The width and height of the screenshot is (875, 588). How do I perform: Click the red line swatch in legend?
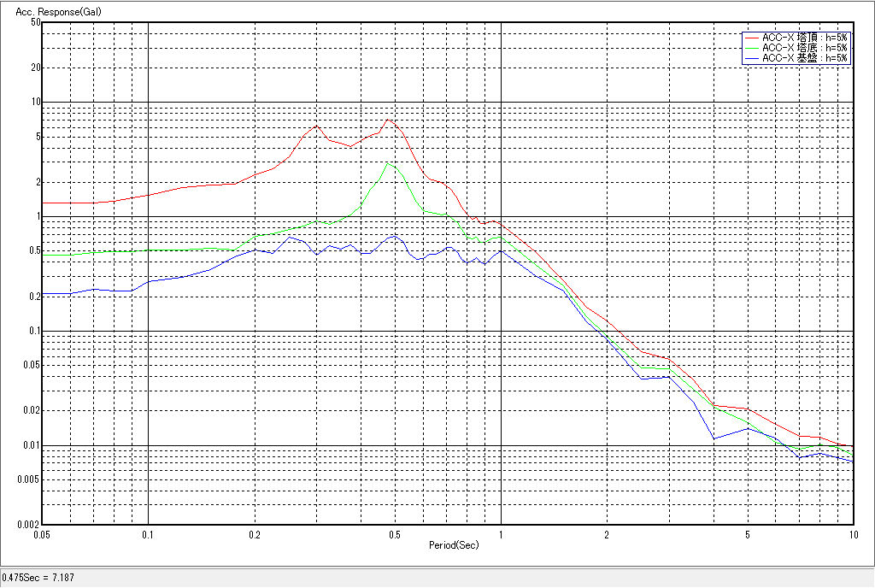point(751,38)
